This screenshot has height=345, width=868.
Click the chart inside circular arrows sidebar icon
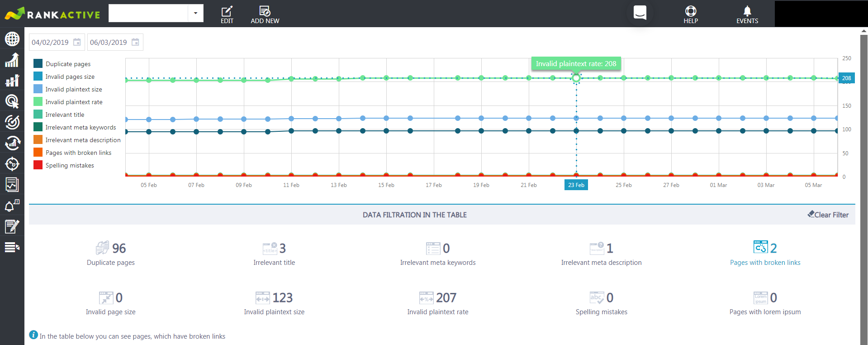click(12, 143)
